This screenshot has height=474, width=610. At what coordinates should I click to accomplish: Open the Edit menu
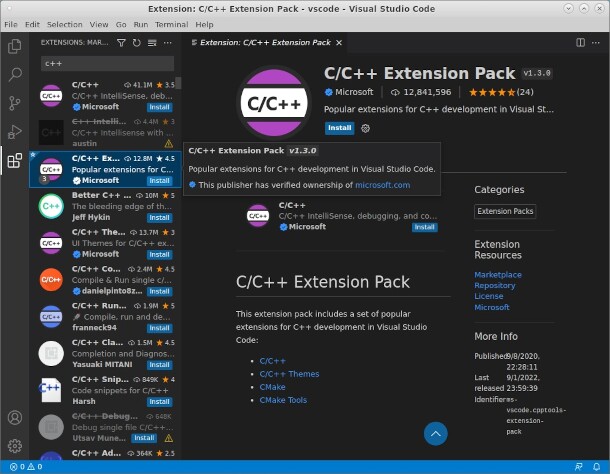32,25
